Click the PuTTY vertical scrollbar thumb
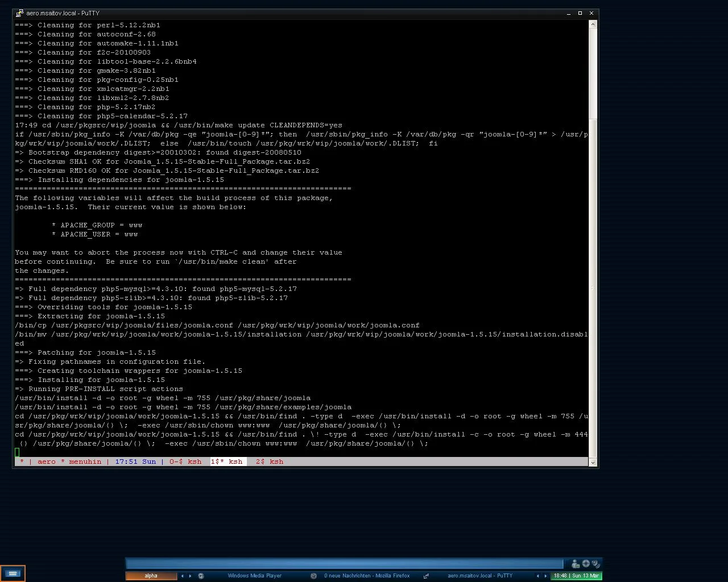The width and height of the screenshot is (728, 582). click(x=593, y=288)
